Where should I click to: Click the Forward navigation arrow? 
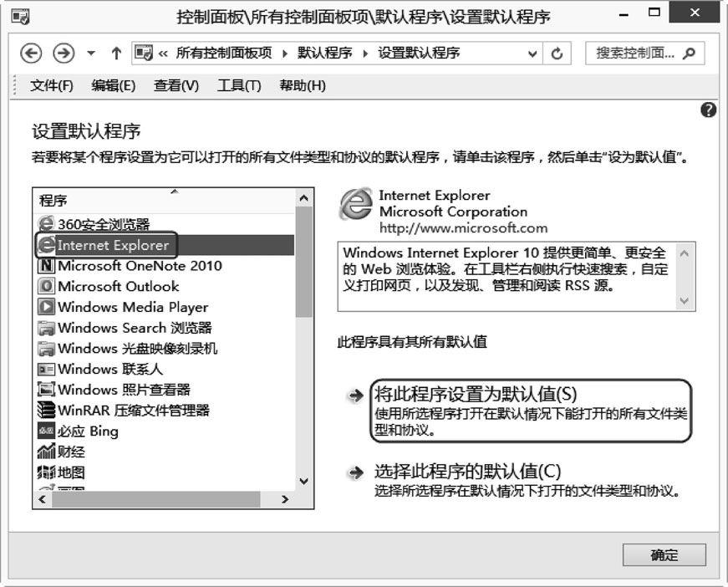[64, 54]
